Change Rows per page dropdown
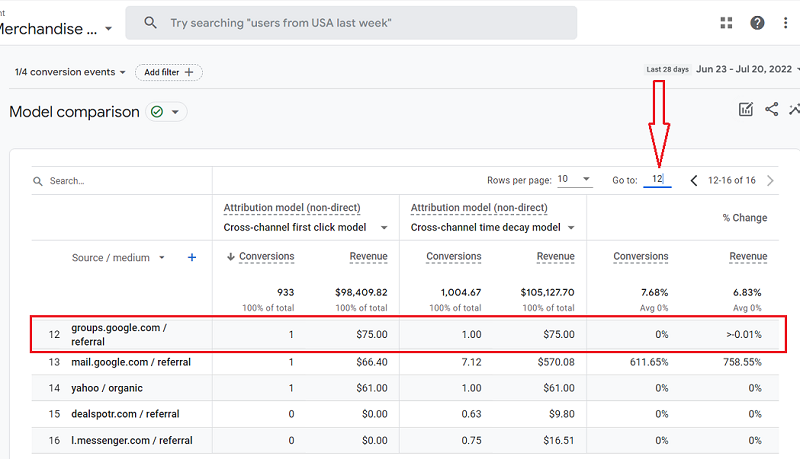The width and height of the screenshot is (800, 459). pos(574,179)
